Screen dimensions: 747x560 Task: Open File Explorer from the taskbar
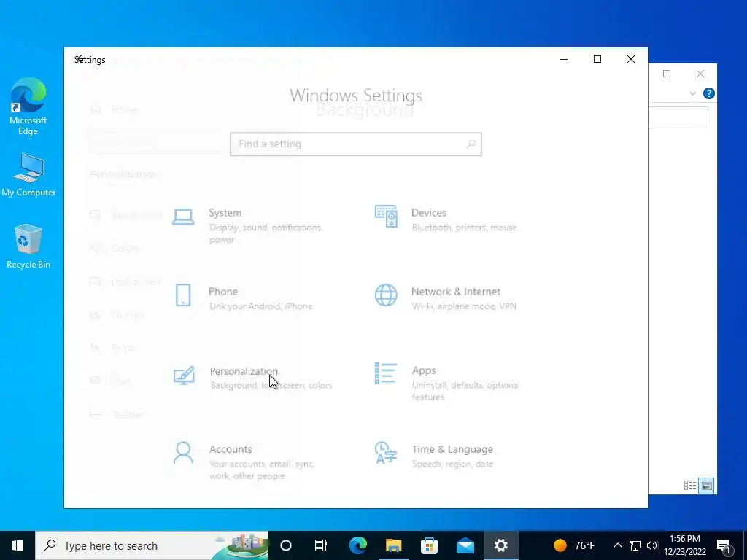pyautogui.click(x=393, y=545)
